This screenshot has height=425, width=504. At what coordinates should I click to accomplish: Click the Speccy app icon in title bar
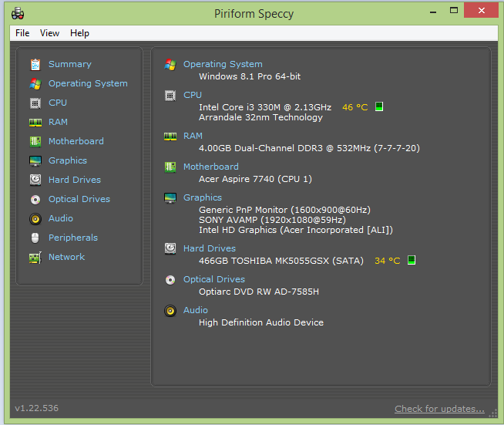(18, 14)
